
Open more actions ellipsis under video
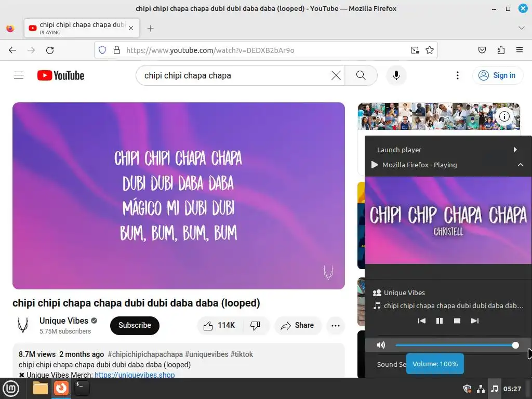tap(336, 326)
